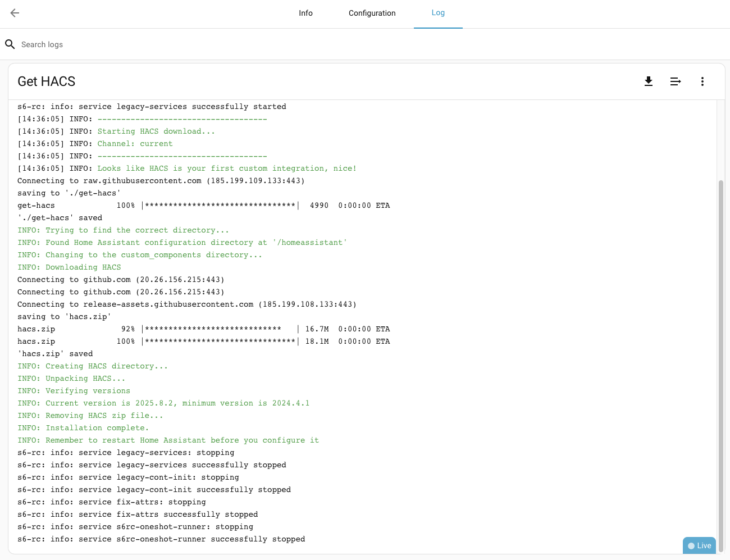
Task: Click 'Found Home Assistant configuration directory' line
Action: (182, 243)
